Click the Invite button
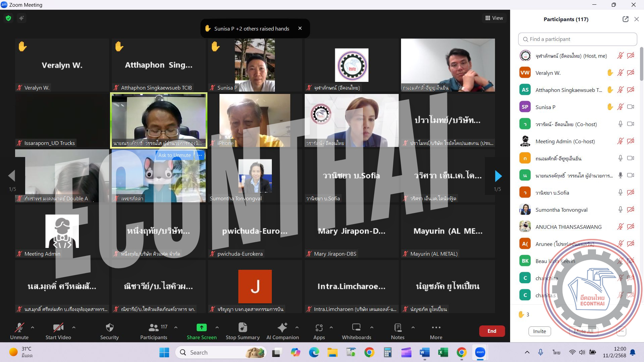 tap(539, 331)
